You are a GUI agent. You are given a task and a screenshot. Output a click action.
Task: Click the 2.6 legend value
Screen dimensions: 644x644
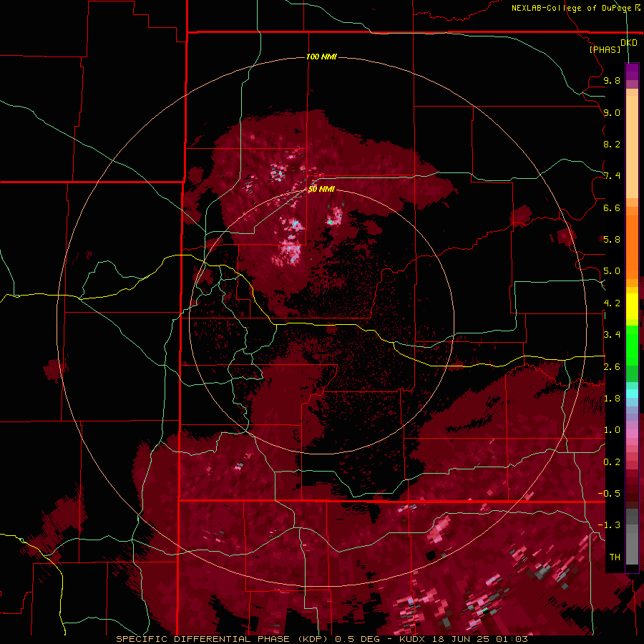pos(612,367)
